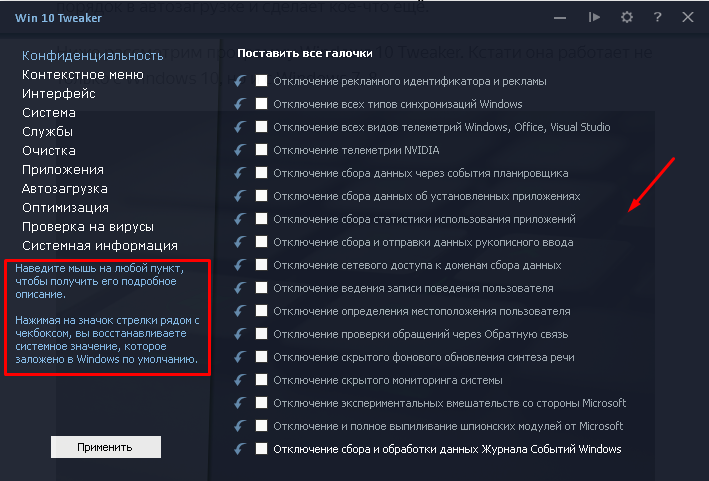Image resolution: width=709 pixels, height=481 pixels.
Task: Tick сбора статистики использования приложений checkbox
Action: click(x=261, y=219)
